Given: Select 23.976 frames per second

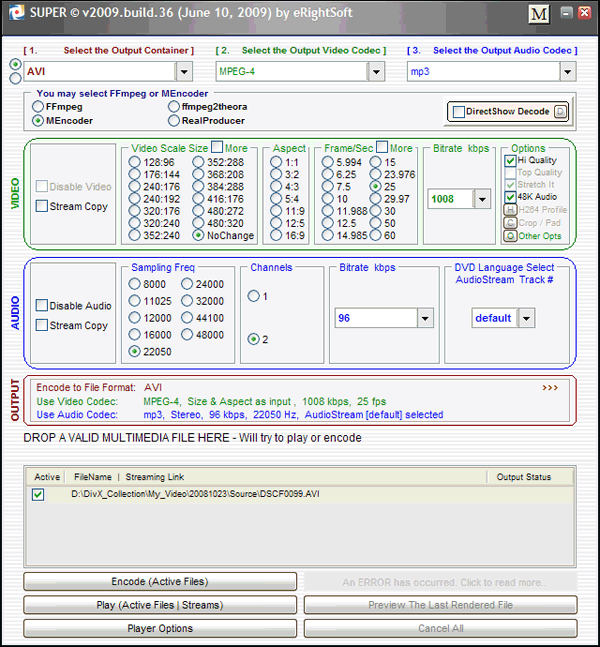Looking at the screenshot, I should pos(376,175).
